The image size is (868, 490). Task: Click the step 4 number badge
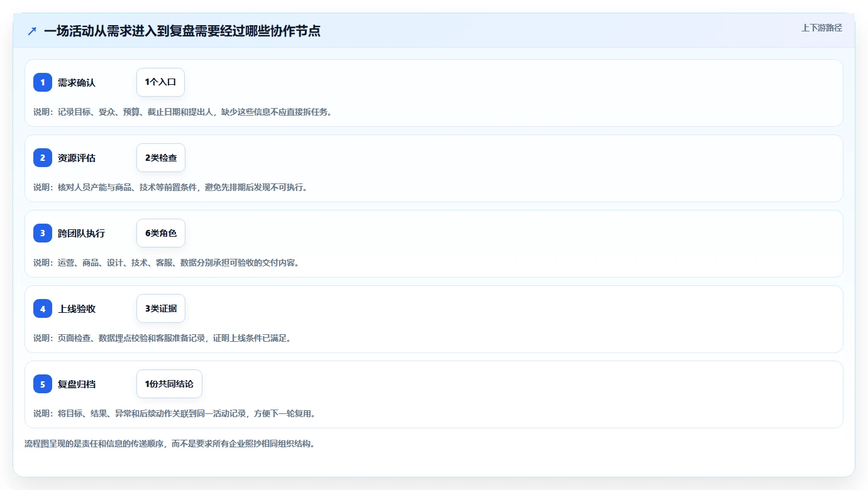[43, 308]
